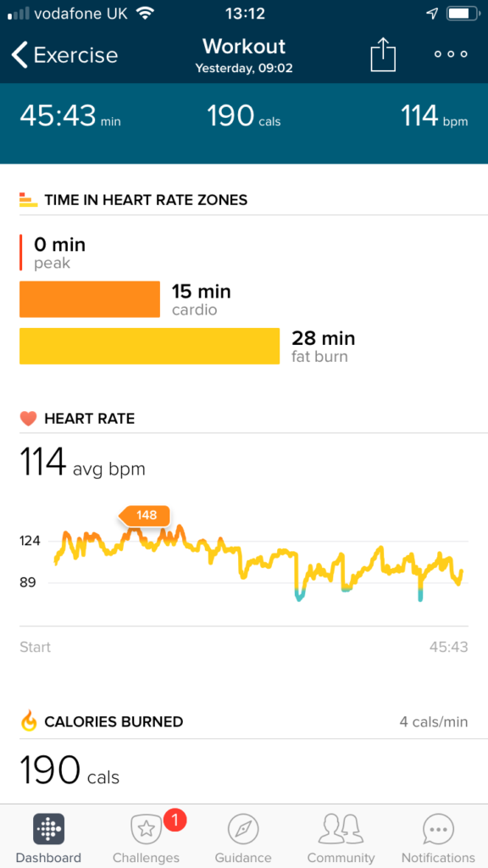Tap the 114 bpm summary value
The image size is (488, 868).
(435, 117)
